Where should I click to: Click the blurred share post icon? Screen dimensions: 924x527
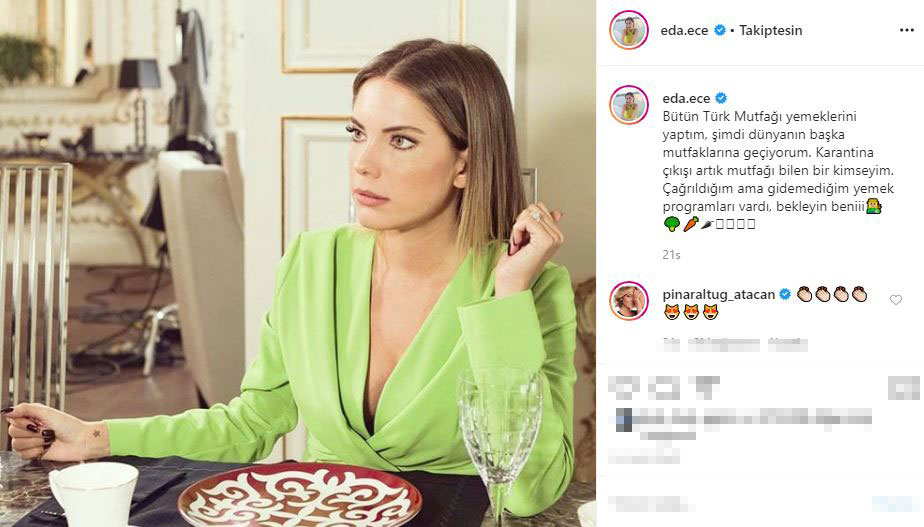tap(704, 388)
